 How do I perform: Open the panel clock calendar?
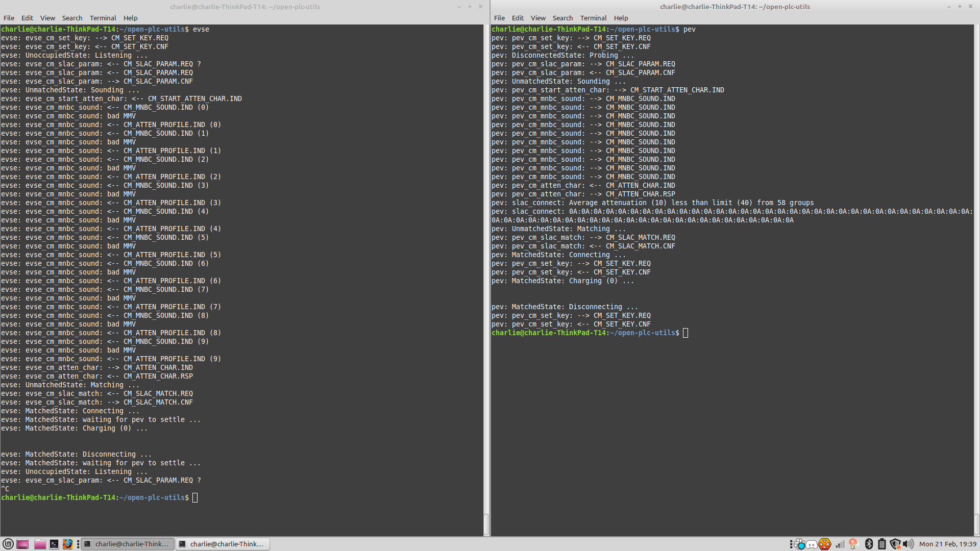[947, 544]
